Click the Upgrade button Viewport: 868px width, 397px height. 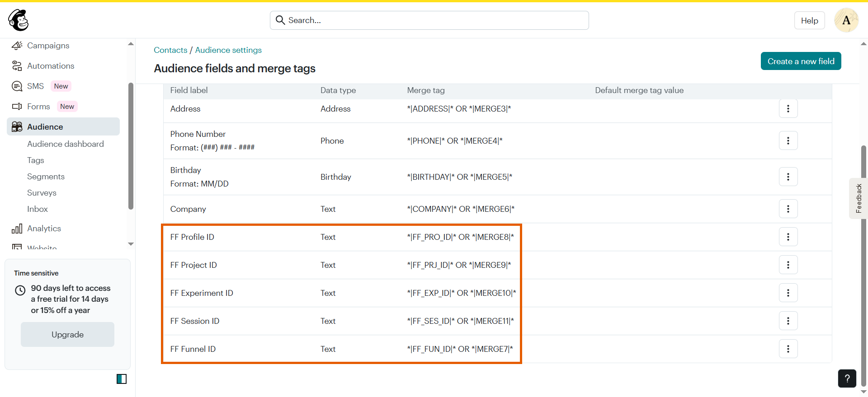pyautogui.click(x=67, y=335)
